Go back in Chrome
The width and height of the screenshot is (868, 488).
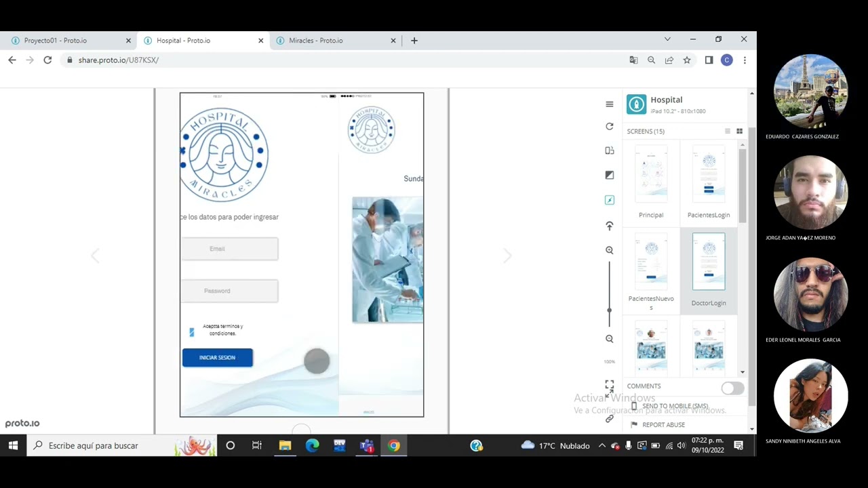(x=12, y=60)
